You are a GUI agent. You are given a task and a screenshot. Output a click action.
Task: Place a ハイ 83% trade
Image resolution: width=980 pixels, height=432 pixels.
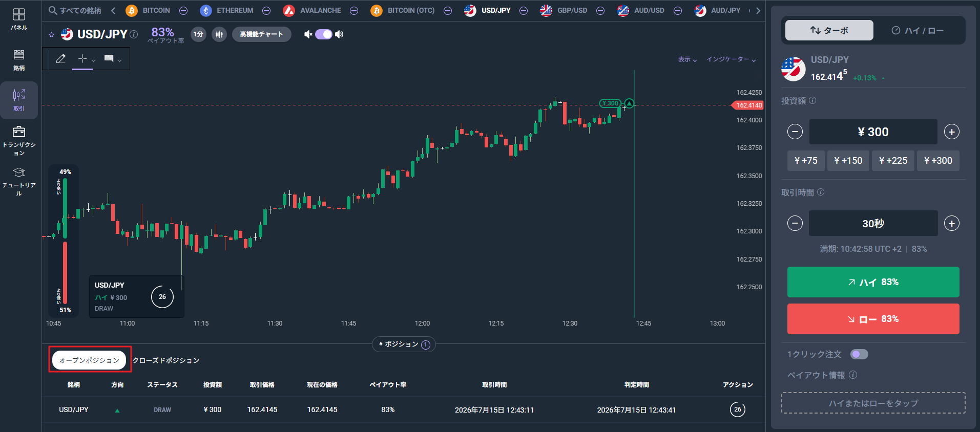click(x=873, y=282)
